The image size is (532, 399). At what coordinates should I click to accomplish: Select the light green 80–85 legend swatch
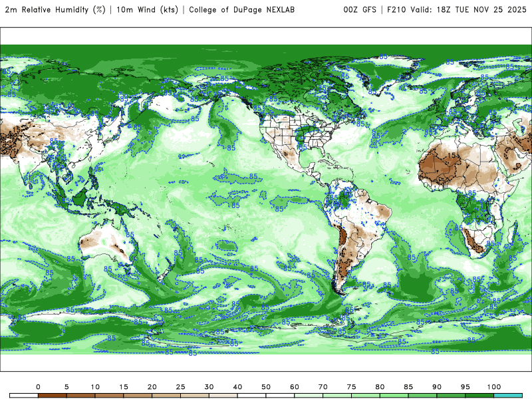[394, 396]
